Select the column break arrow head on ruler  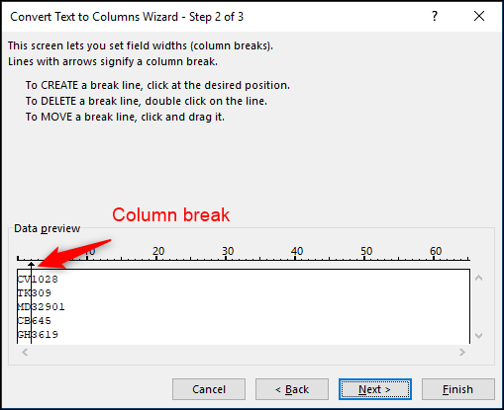[31, 265]
